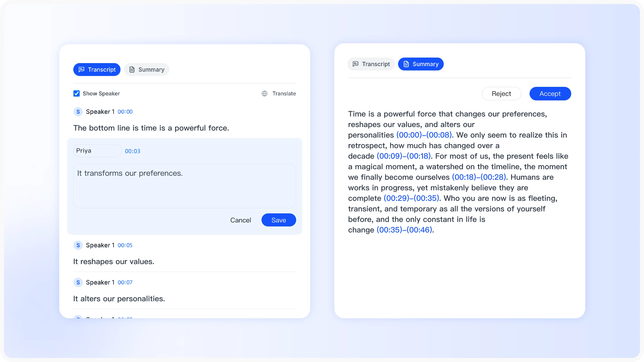Switch to the Transcript tab on right panel
The image size is (644, 362).
[x=371, y=64]
